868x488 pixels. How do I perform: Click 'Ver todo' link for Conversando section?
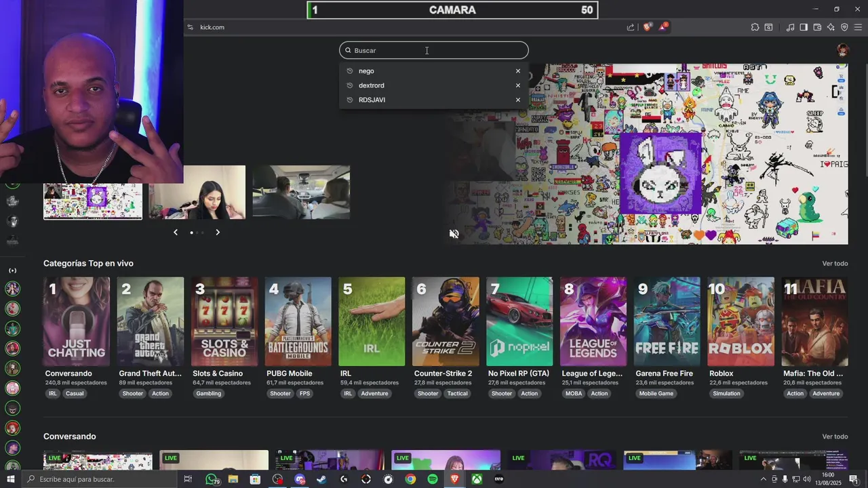[835, 436]
